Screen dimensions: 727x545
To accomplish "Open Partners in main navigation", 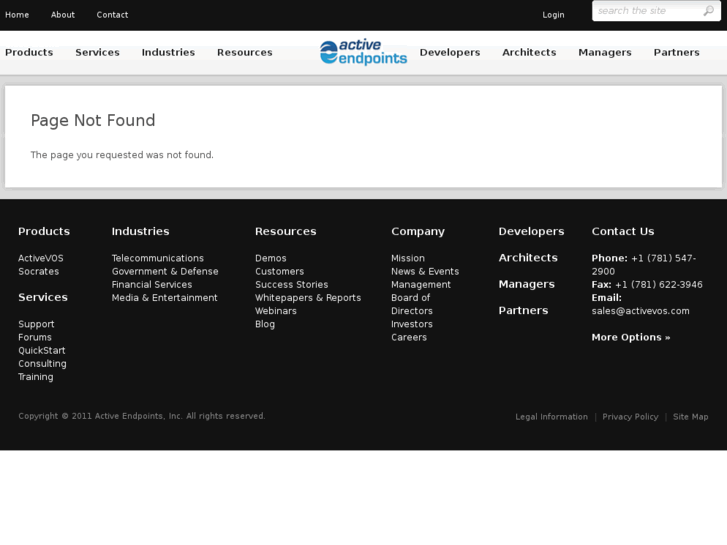I will 676,52.
